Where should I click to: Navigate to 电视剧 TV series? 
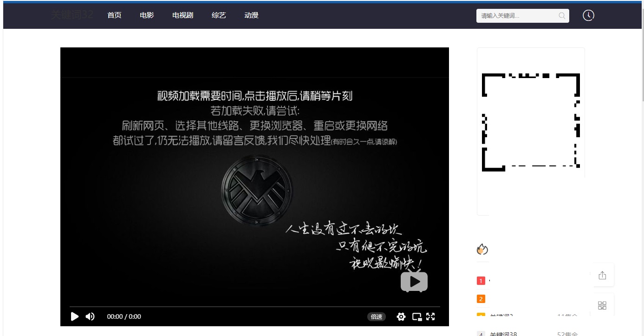pos(182,15)
